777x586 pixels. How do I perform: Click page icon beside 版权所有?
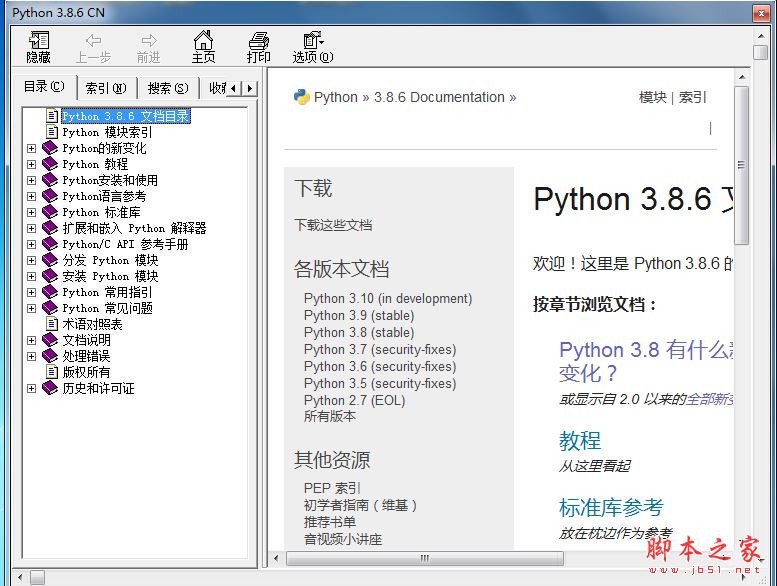point(52,372)
